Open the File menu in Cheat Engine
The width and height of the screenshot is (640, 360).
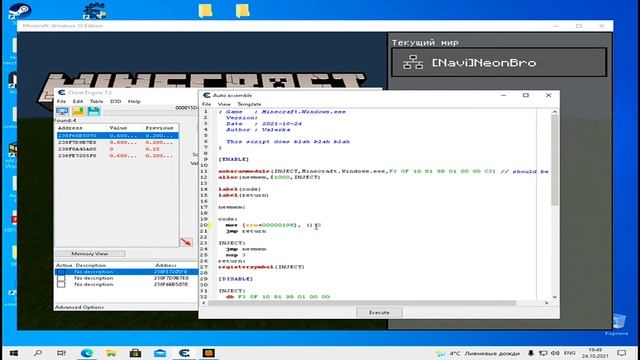pyautogui.click(x=61, y=101)
